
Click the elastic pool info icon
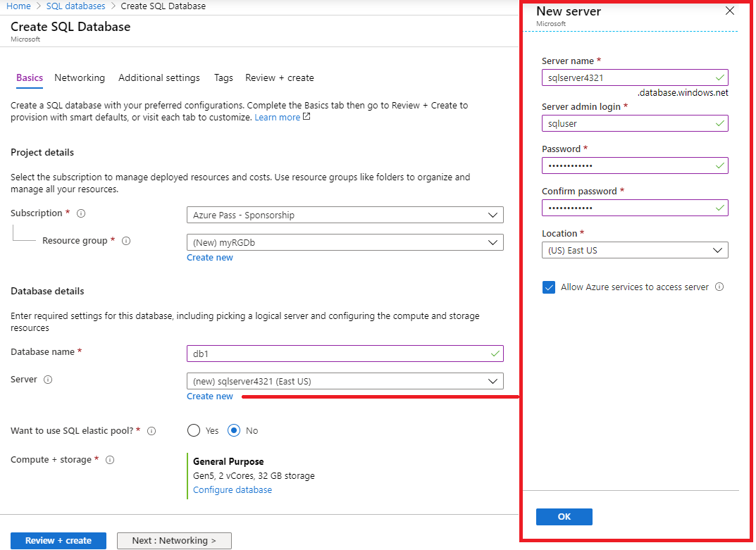point(151,430)
